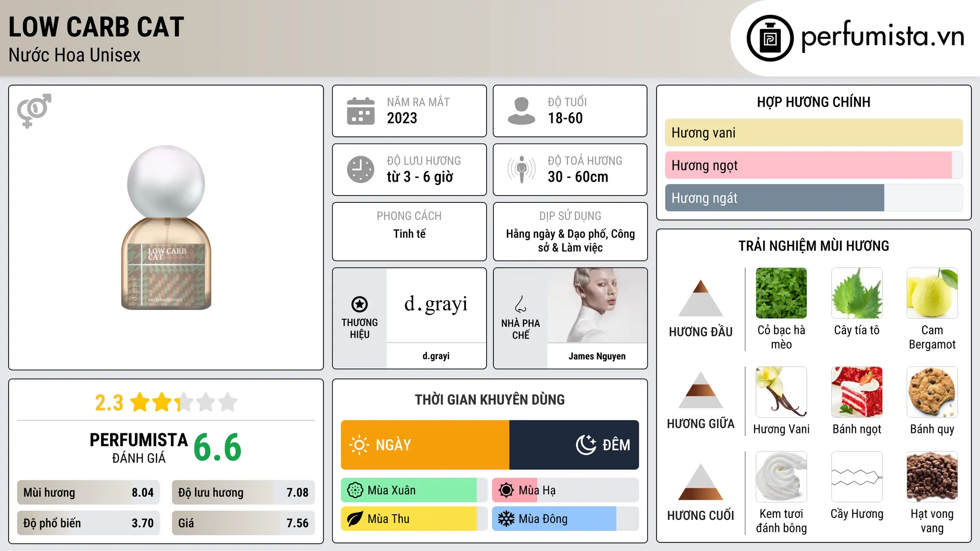Viewport: 980px width, 551px height.
Task: Click the sun icon beside Mùa Hạ
Action: pyautogui.click(x=506, y=490)
